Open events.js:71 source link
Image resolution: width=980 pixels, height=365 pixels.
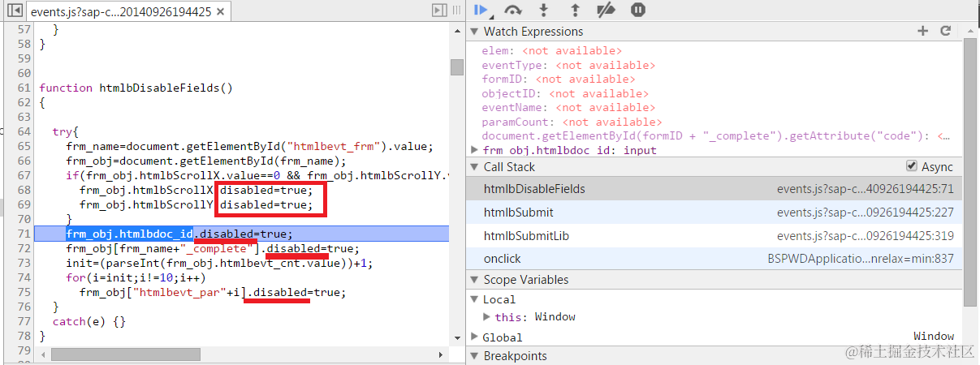(865, 189)
